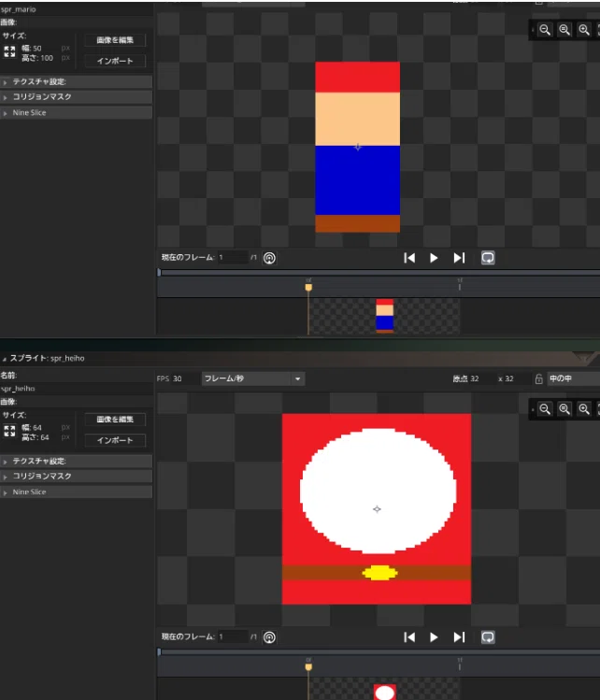Expand コリジョンマスク section for spr_heiho
This screenshot has width=600, height=700.
tap(77, 476)
